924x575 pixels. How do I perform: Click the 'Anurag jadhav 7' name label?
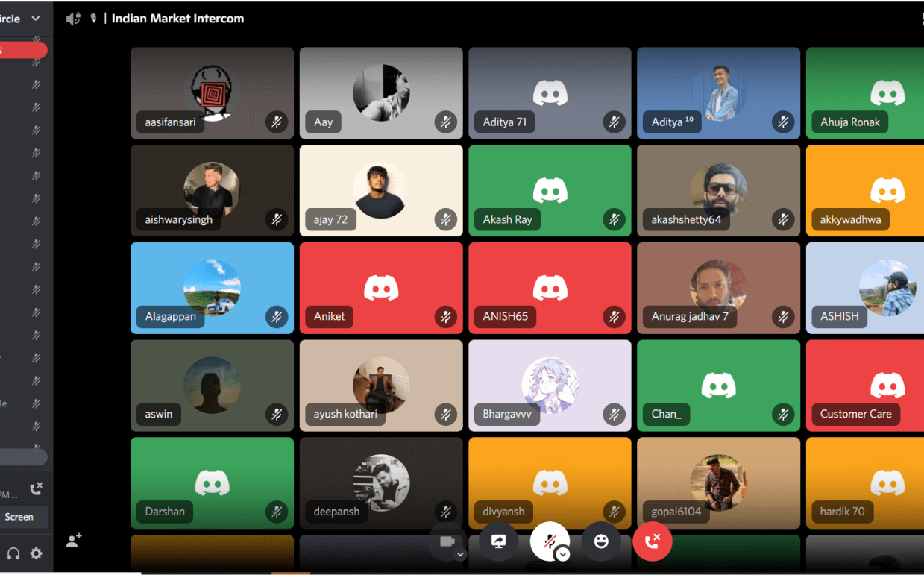tap(690, 316)
